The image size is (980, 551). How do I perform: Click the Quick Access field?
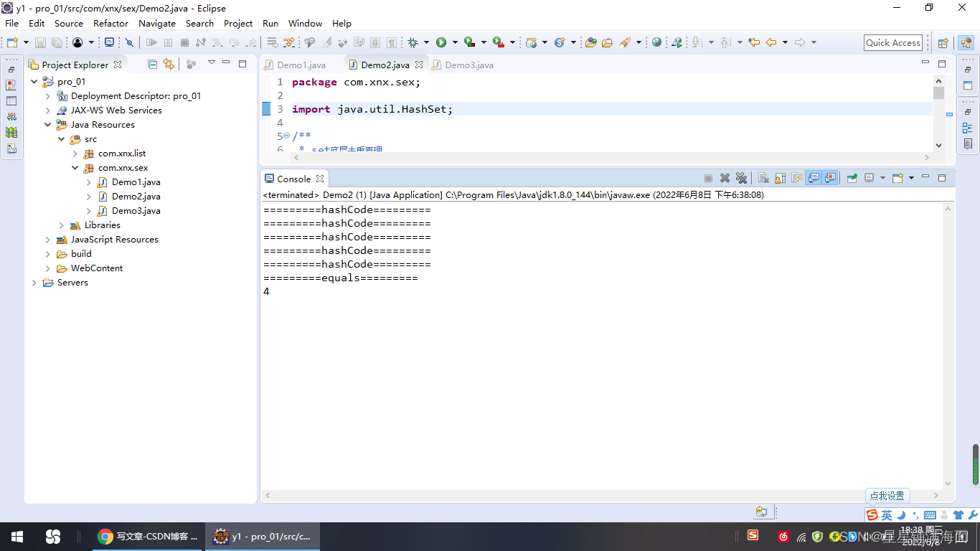[893, 42]
